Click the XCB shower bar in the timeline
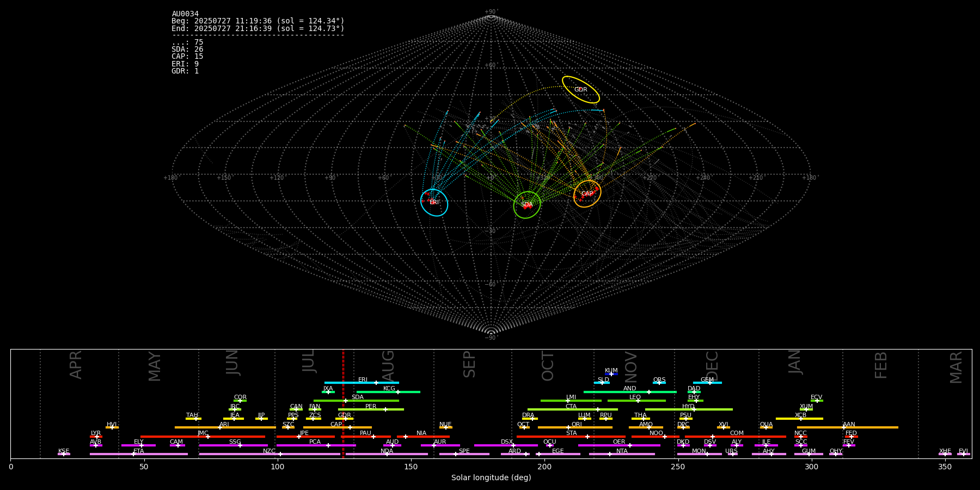 click(799, 418)
